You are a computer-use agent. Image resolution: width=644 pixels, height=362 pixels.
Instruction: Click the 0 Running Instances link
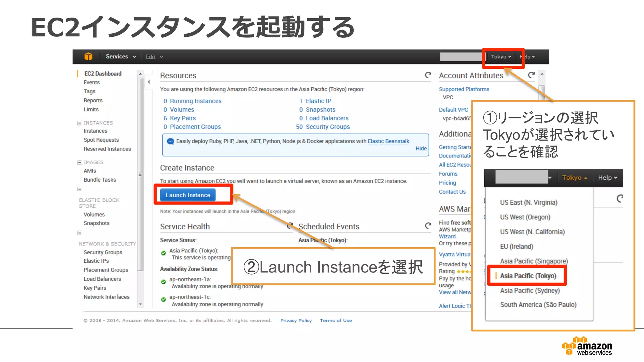(x=192, y=101)
